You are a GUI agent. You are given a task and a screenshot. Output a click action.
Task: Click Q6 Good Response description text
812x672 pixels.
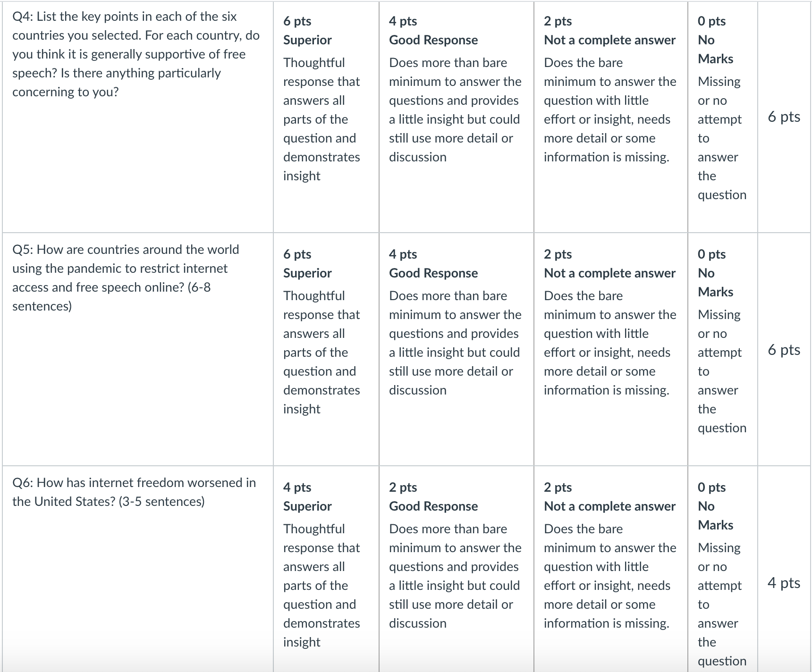tap(455, 576)
